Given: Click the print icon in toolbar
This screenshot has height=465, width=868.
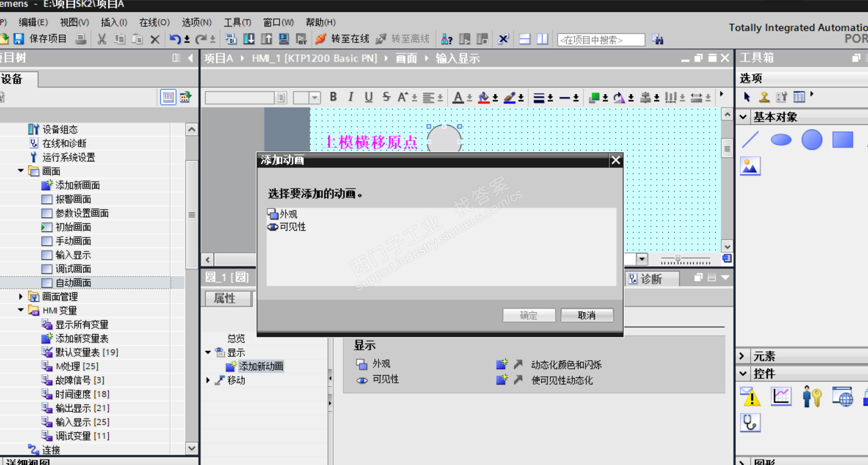Looking at the screenshot, I should point(81,39).
